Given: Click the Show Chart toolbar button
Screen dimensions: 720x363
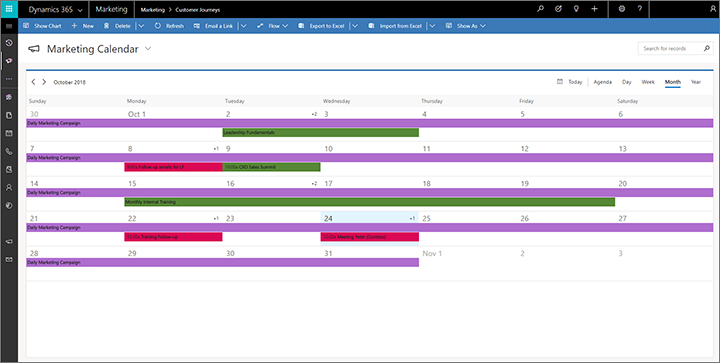Looking at the screenshot, I should [42, 26].
